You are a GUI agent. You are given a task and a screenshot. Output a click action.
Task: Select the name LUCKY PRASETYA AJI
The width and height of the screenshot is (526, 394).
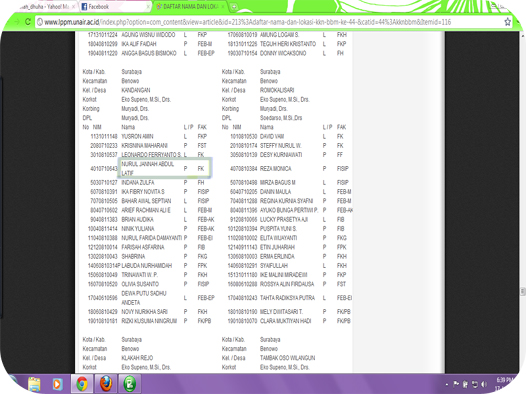pos(284,219)
